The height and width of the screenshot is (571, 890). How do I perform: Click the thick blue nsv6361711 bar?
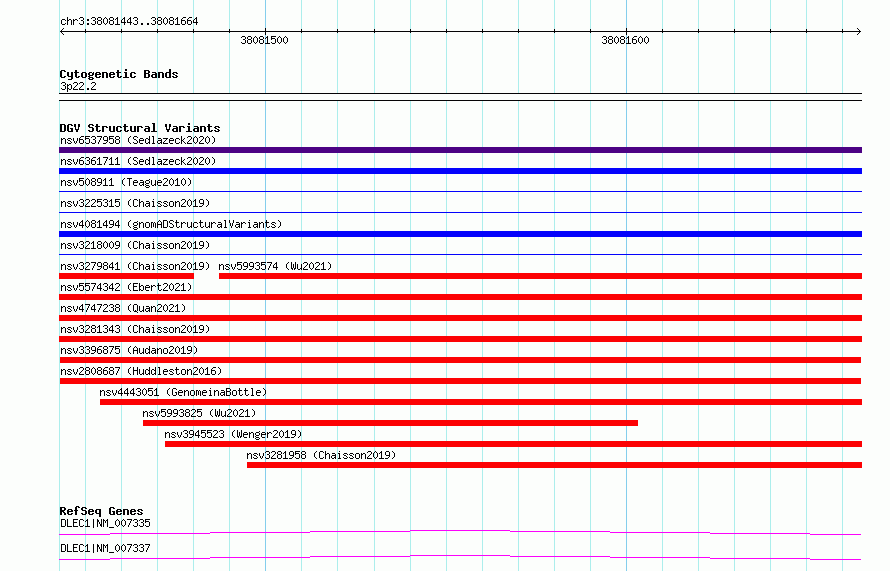[x=460, y=171]
